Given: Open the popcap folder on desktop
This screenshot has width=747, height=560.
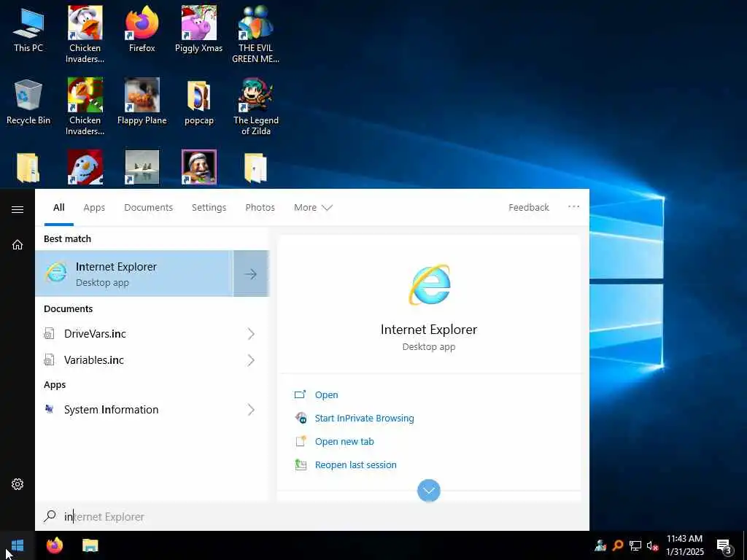Looking at the screenshot, I should click(198, 102).
